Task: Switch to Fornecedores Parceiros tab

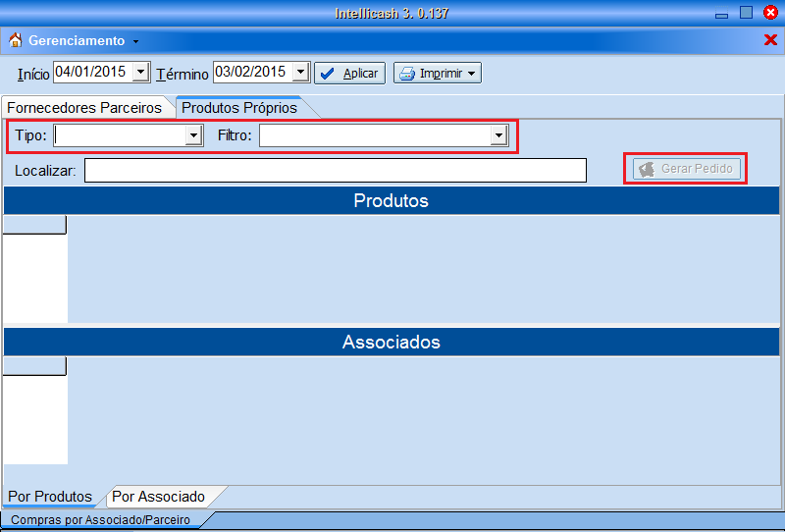Action: [84, 107]
